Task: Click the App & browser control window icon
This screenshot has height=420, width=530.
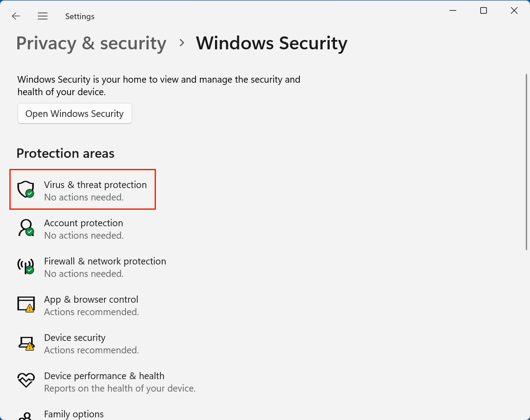Action: 26,304
